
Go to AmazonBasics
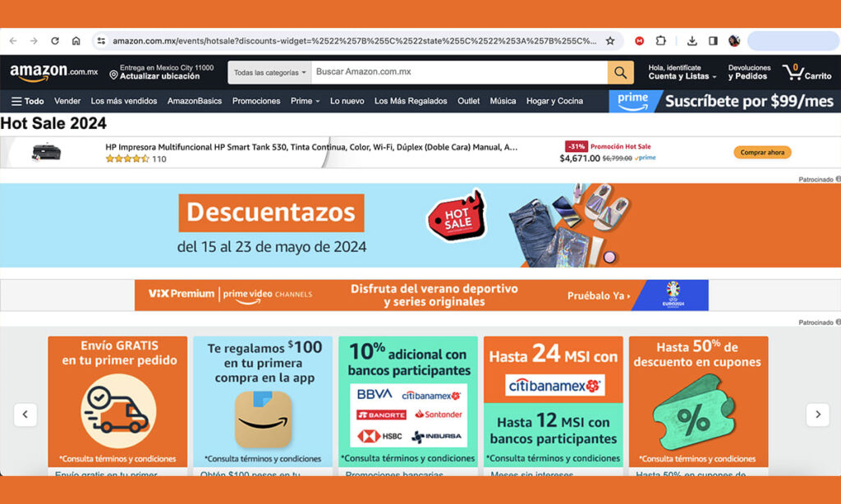click(194, 101)
